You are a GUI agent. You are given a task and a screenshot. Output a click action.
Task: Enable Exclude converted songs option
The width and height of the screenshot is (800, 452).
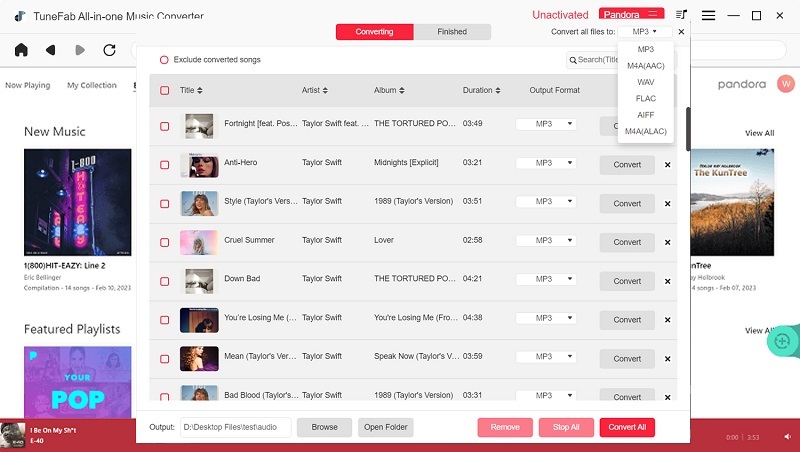(164, 60)
